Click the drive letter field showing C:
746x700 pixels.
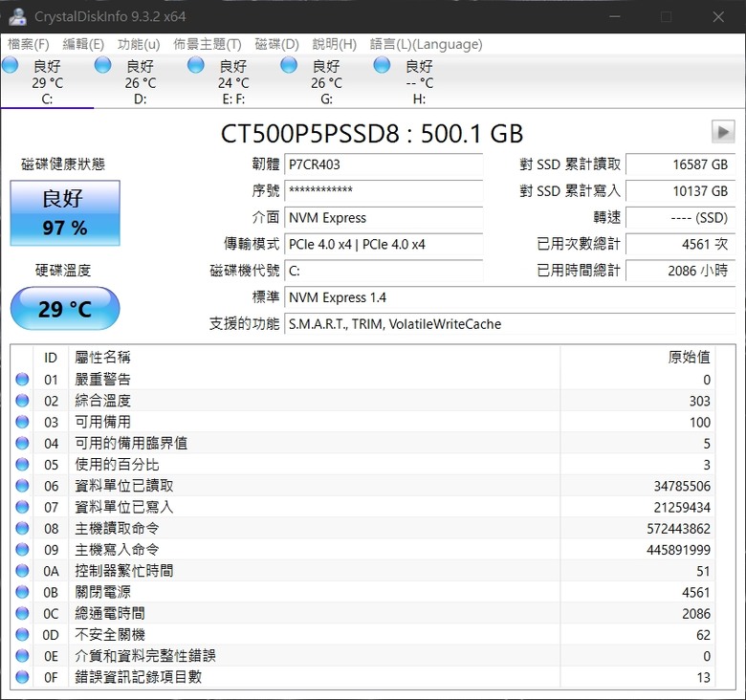click(x=384, y=271)
